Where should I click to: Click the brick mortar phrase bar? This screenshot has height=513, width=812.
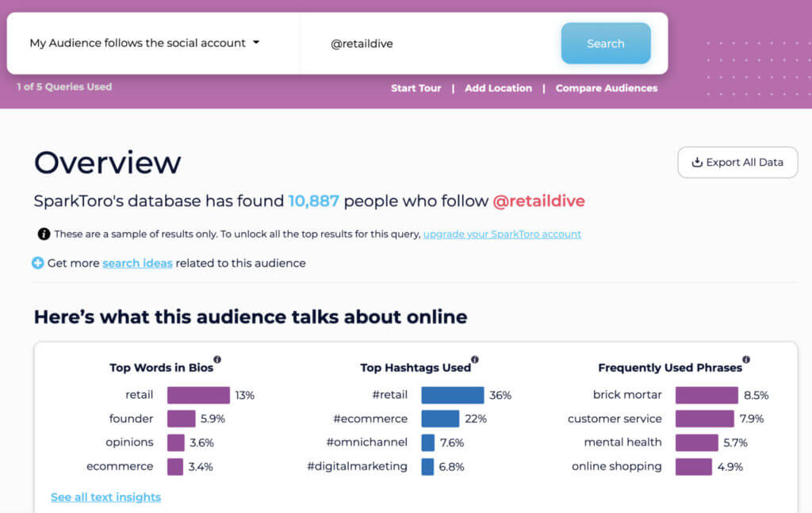[707, 395]
